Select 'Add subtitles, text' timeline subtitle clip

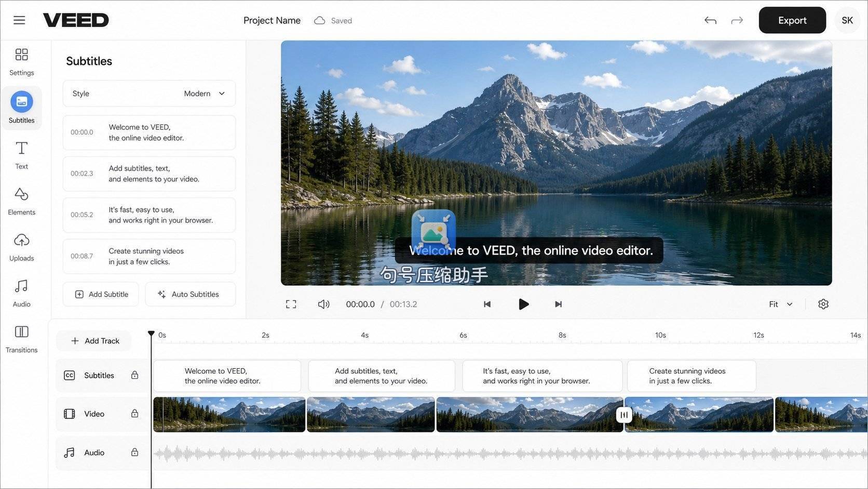tap(382, 376)
